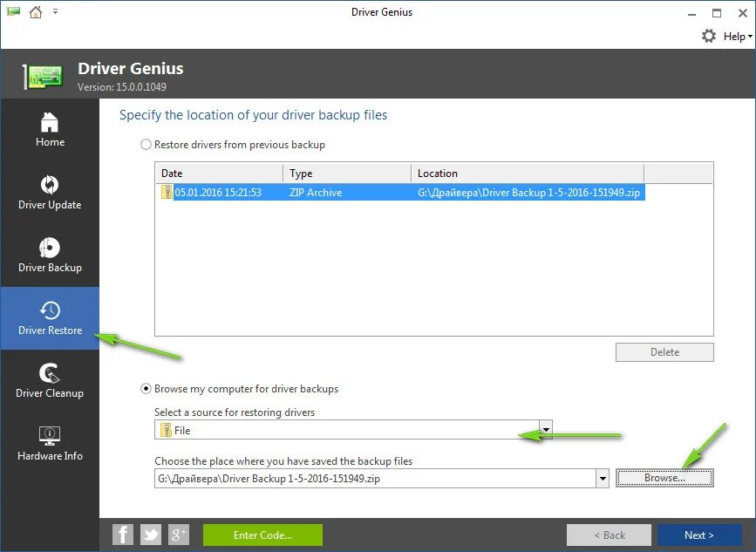Click the backup file path input field
The width and height of the screenshot is (756, 552).
(376, 478)
